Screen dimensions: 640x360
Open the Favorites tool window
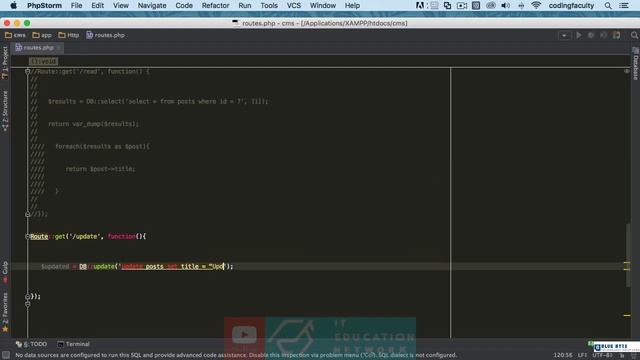tap(5, 313)
